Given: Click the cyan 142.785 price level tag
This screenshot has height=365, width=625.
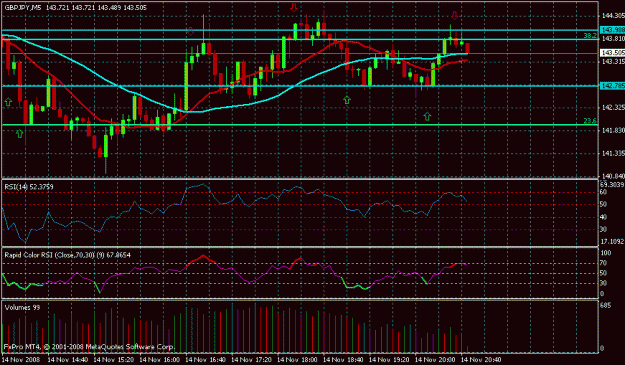Looking at the screenshot, I should [613, 86].
